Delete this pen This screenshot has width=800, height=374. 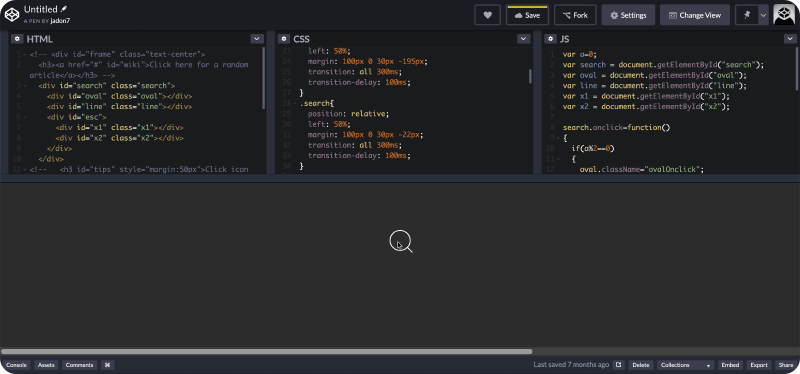641,365
